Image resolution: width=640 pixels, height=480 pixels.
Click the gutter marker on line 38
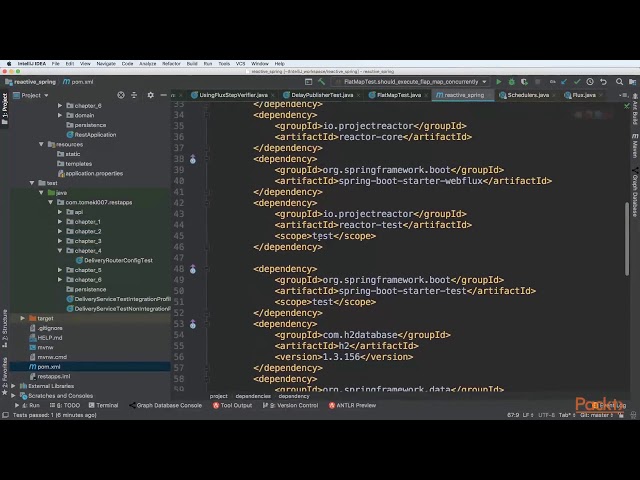(x=193, y=159)
